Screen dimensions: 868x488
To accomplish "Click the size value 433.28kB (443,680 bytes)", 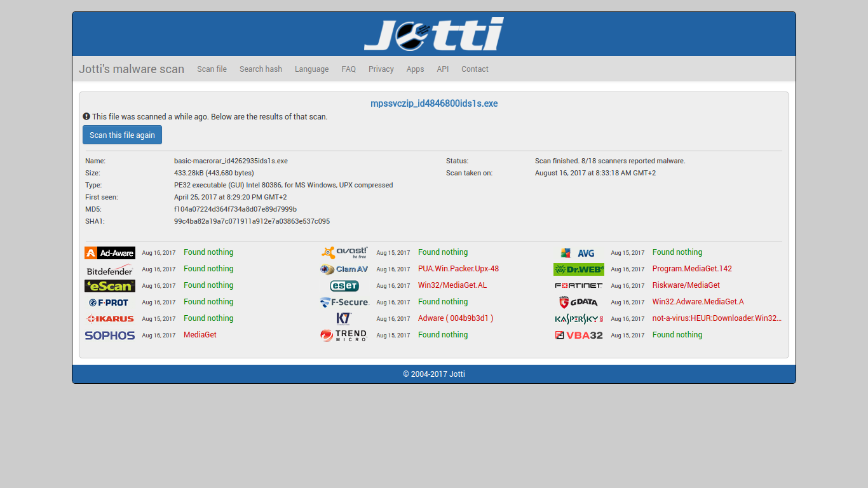I will (214, 173).
